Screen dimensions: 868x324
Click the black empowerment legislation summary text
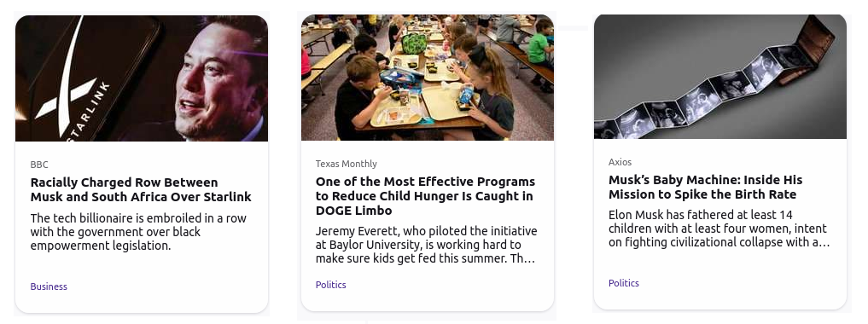pyautogui.click(x=138, y=232)
